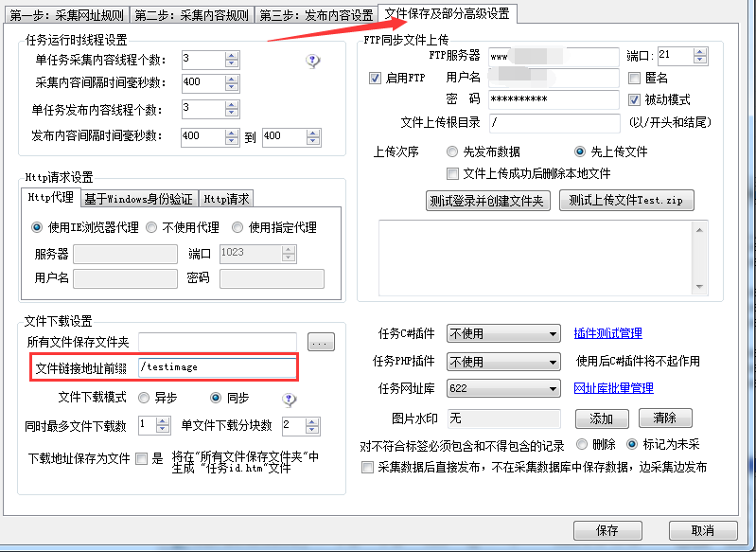Select 同步 file download mode

pos(216,398)
